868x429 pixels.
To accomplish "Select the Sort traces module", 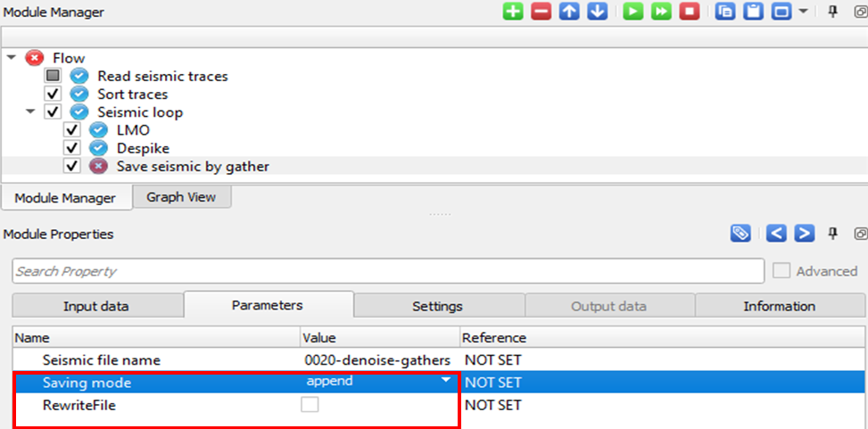I will tap(133, 95).
